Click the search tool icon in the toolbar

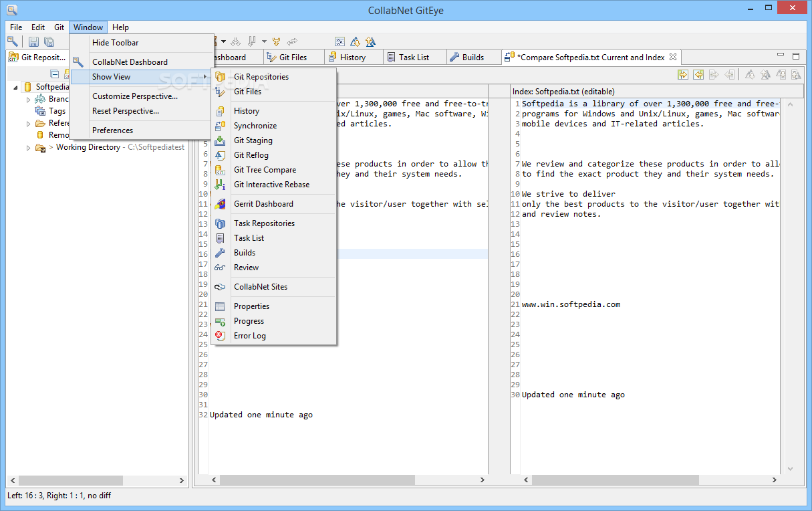tap(13, 41)
